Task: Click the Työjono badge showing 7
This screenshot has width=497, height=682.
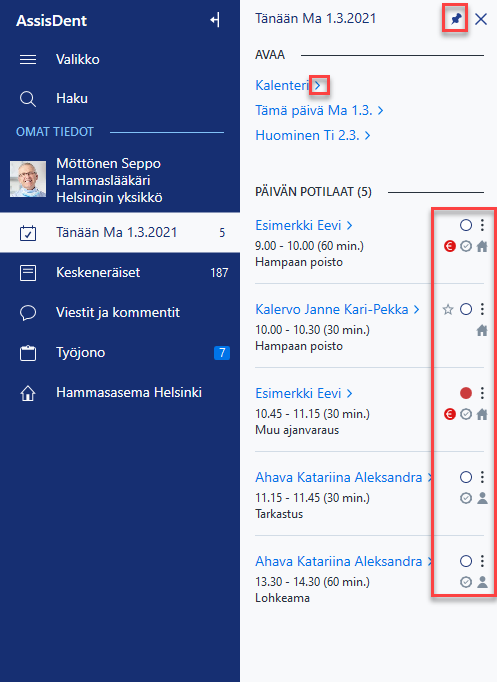Action: point(222,353)
